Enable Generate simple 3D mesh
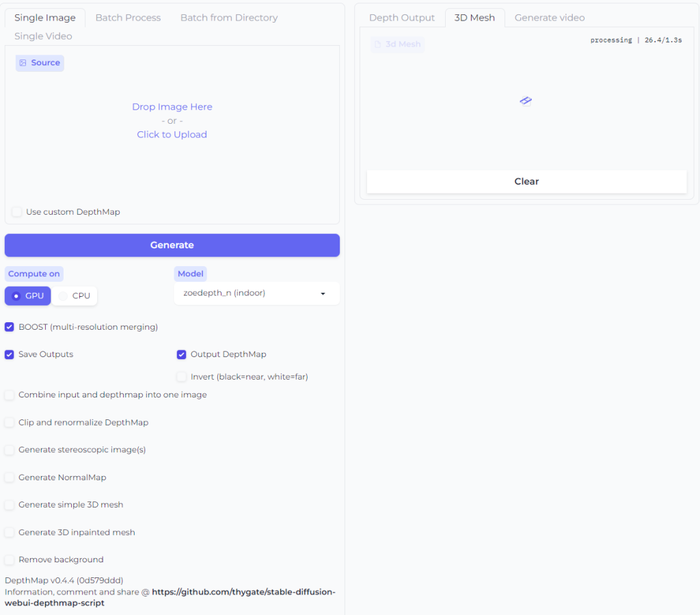The height and width of the screenshot is (615, 700). (10, 505)
